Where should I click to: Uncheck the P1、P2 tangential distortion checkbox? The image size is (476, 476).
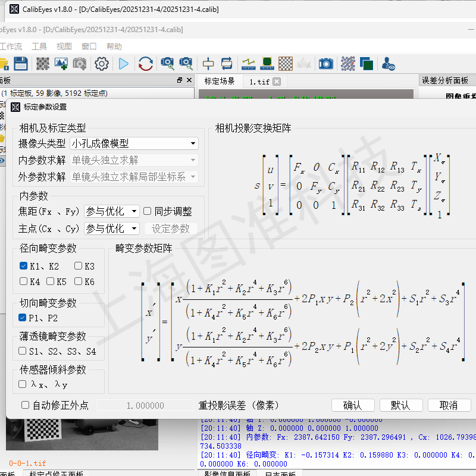[x=23, y=318]
